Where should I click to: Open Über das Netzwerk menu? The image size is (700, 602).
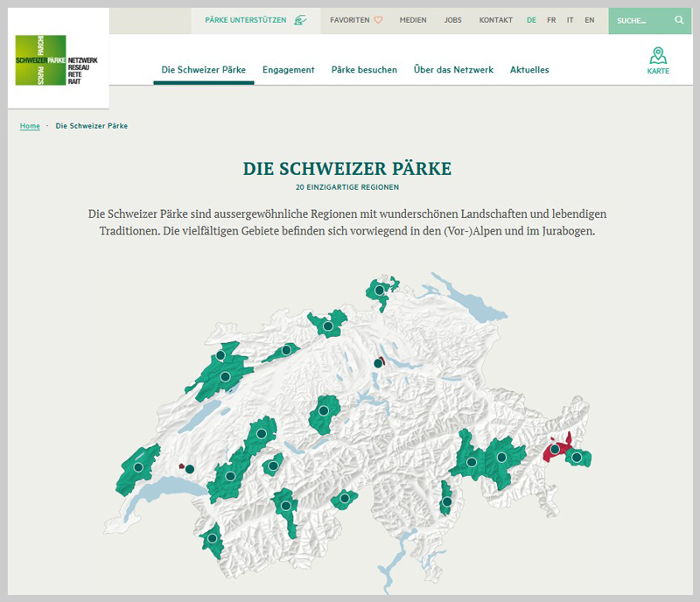click(x=453, y=70)
